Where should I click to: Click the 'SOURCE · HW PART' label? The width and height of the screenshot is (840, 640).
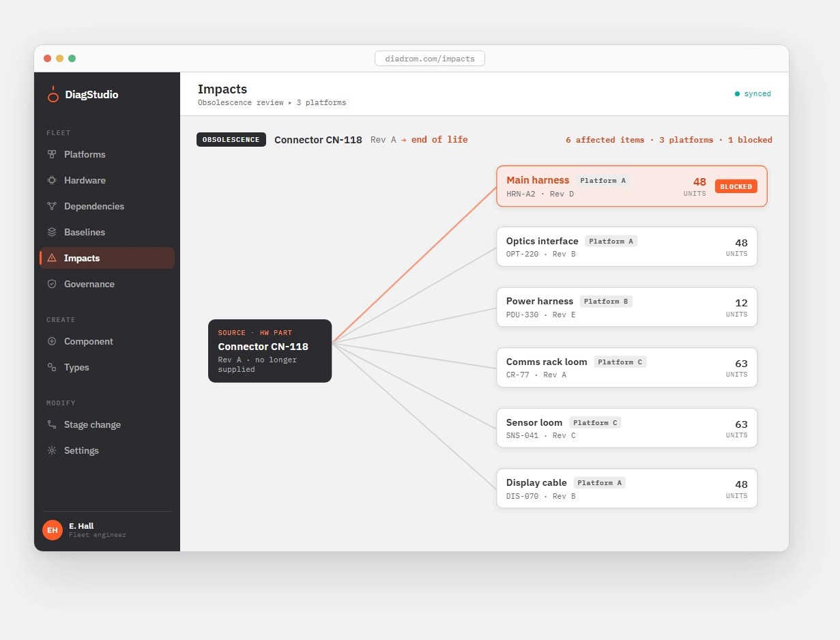(255, 333)
